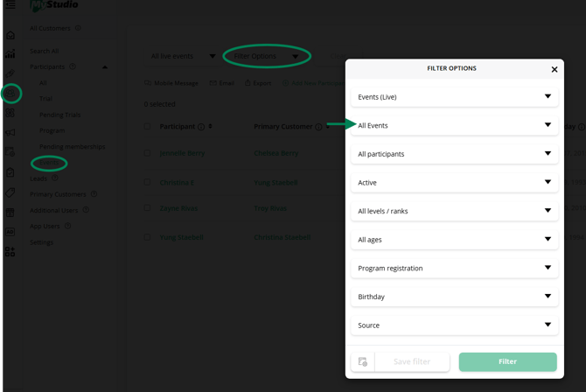586x392 pixels.
Task: Open Primary Customers in the side menu
Action: (x=58, y=194)
